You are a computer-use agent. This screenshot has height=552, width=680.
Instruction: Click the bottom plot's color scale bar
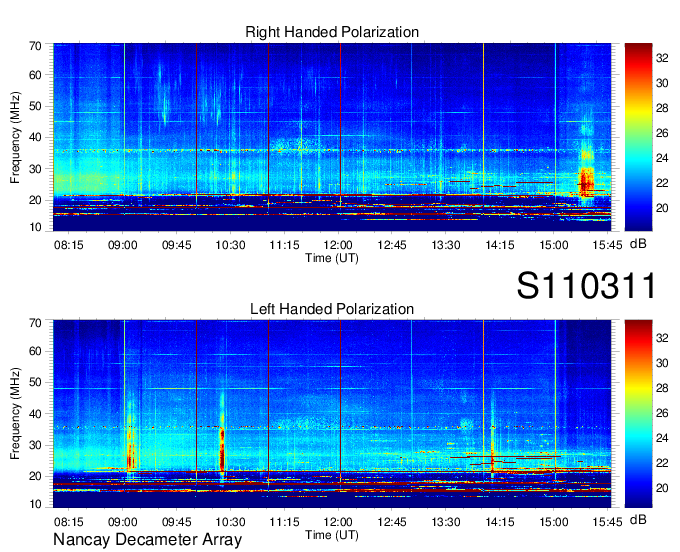tap(638, 413)
